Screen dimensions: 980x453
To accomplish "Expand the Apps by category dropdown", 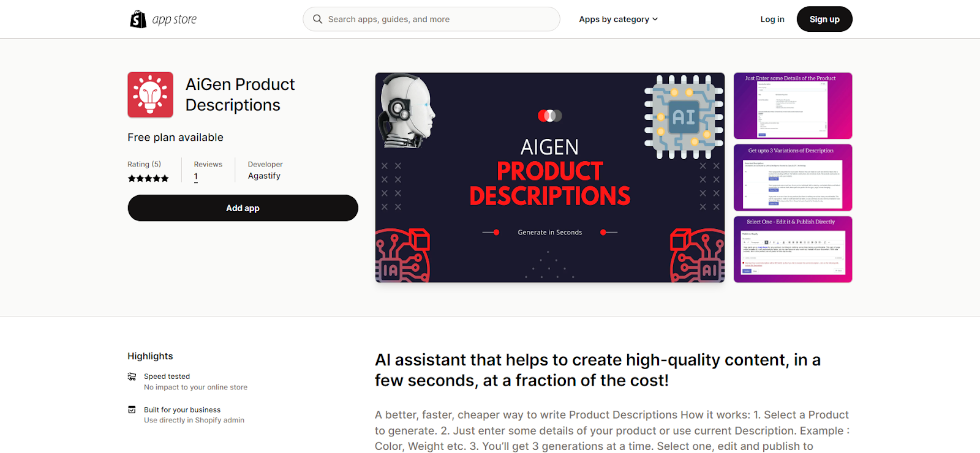I will [619, 19].
